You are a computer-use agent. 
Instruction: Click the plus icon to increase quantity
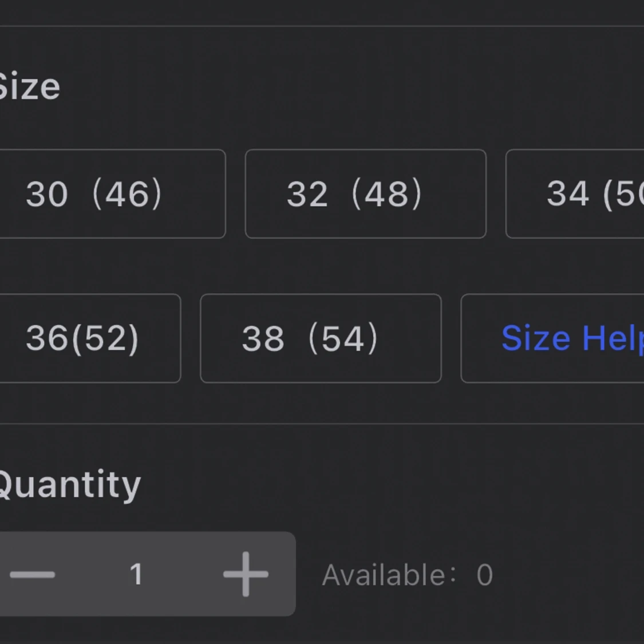click(246, 574)
